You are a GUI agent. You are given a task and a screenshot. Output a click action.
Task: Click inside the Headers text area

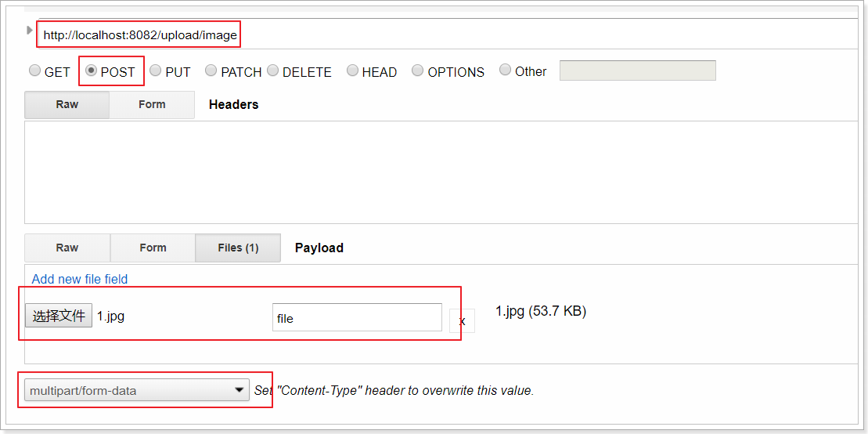coord(441,172)
